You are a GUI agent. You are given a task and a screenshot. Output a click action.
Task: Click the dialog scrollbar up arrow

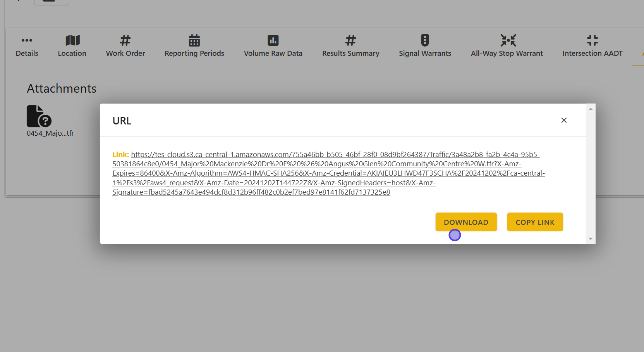coord(591,109)
